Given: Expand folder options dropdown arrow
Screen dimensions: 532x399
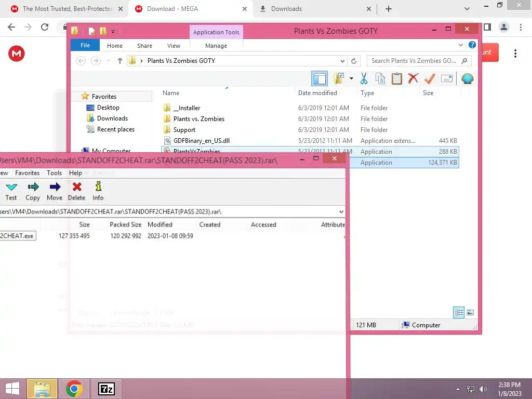Looking at the screenshot, I should 352,78.
